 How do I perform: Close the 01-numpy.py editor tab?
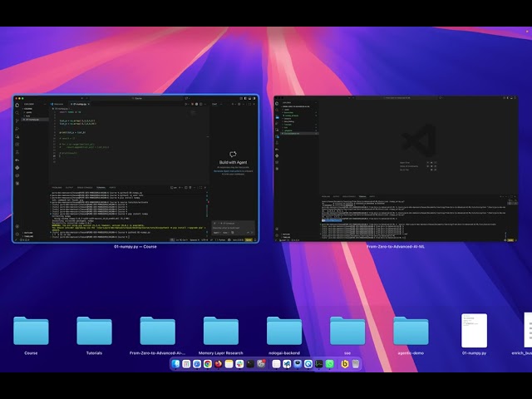pyautogui.click(x=89, y=104)
